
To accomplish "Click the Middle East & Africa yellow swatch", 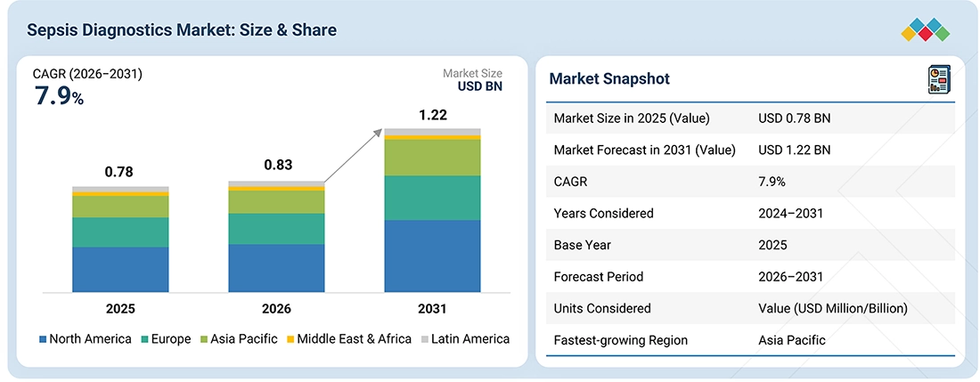I will 290,339.
